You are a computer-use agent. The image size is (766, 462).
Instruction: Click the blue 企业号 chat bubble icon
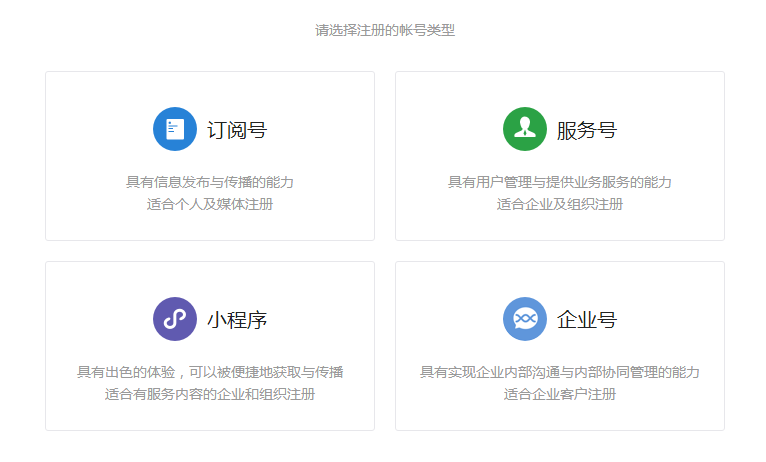(x=525, y=319)
